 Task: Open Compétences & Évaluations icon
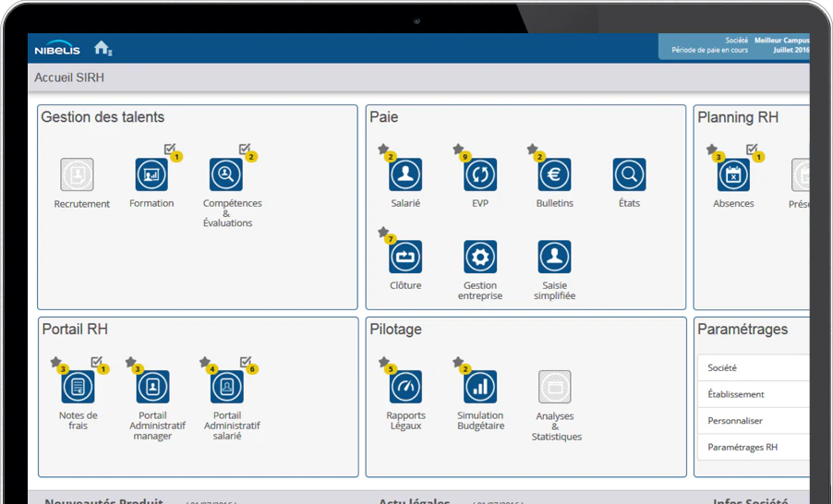(225, 174)
